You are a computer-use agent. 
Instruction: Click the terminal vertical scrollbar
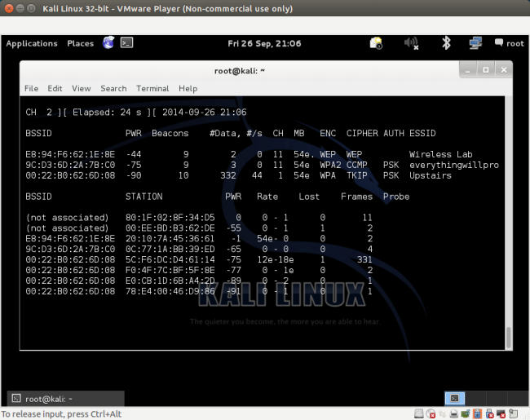click(x=507, y=334)
